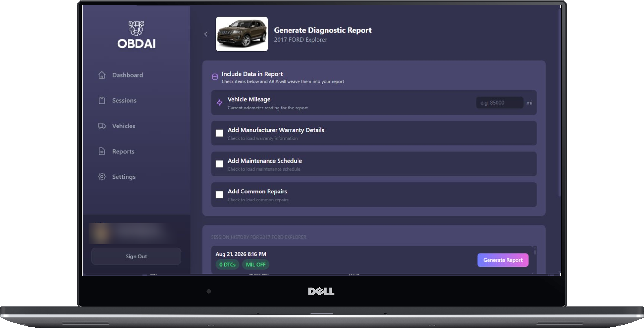Image resolution: width=644 pixels, height=328 pixels.
Task: Click the lightning bolt icon by Vehicle Mileage
Action: tap(219, 103)
